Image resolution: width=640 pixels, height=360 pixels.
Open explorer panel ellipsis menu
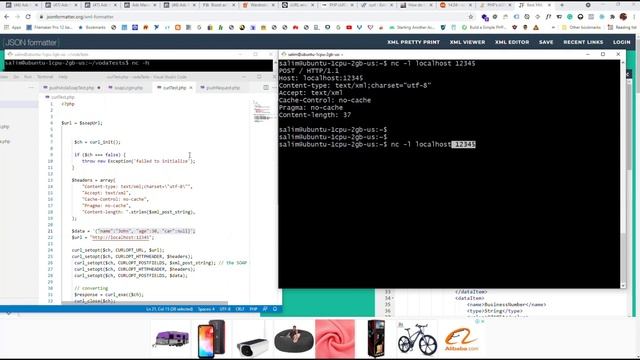click(x=31, y=87)
